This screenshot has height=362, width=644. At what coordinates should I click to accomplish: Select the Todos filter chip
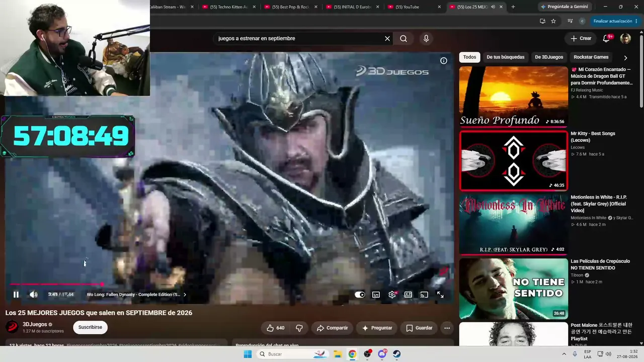pos(469,57)
